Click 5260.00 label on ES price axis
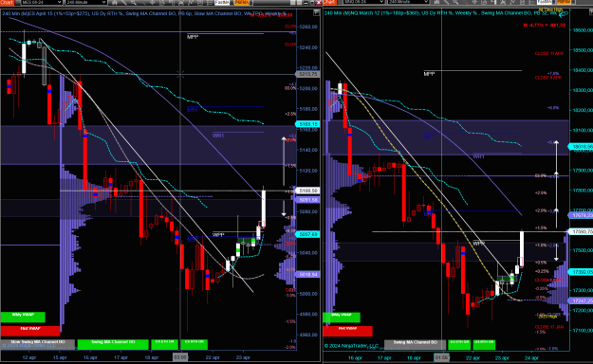Image resolution: width=593 pixels, height=364 pixels. click(308, 27)
